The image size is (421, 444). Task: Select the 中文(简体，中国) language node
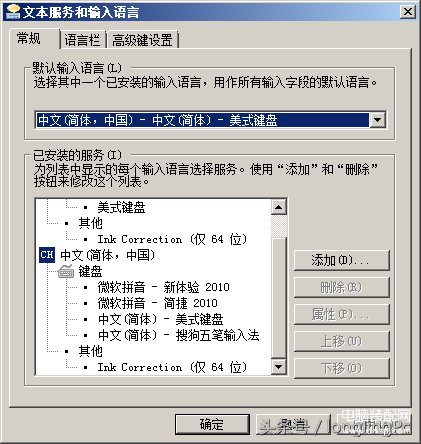(107, 255)
